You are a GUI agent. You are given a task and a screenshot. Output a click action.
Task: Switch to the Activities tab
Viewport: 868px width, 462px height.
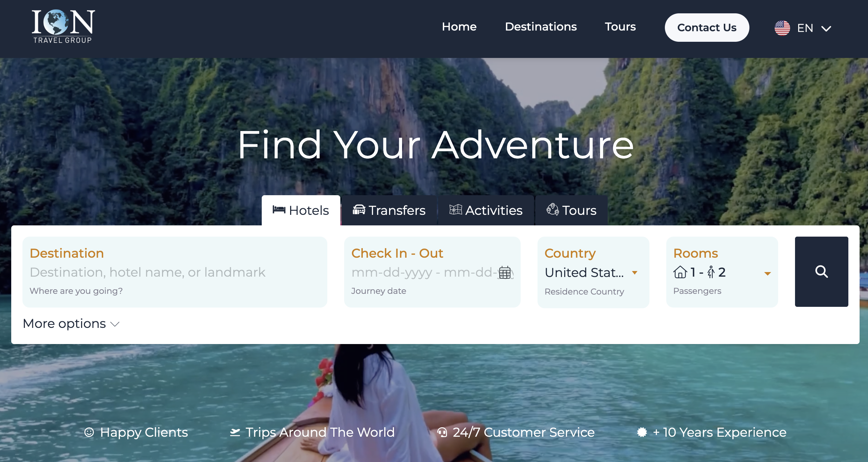pos(486,210)
